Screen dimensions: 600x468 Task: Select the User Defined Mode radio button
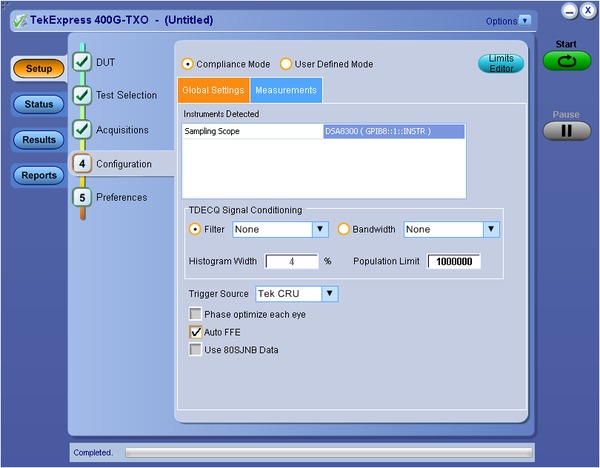pyautogui.click(x=286, y=64)
